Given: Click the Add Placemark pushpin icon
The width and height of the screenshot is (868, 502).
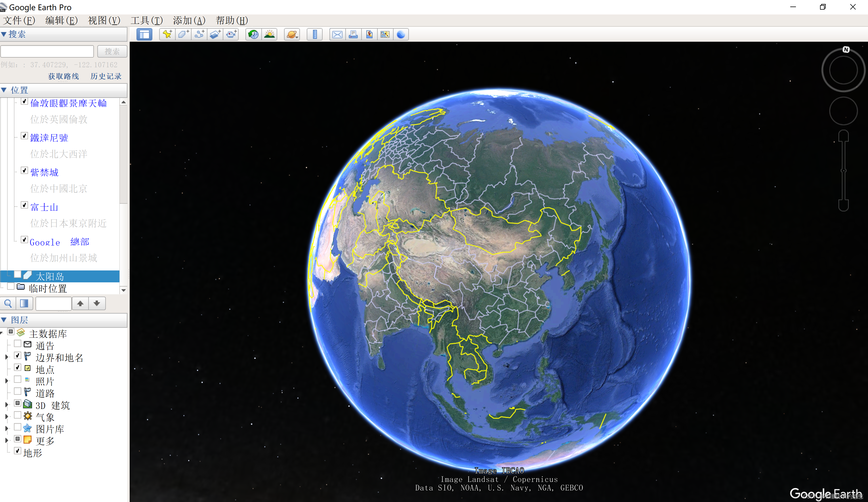Looking at the screenshot, I should (x=167, y=34).
